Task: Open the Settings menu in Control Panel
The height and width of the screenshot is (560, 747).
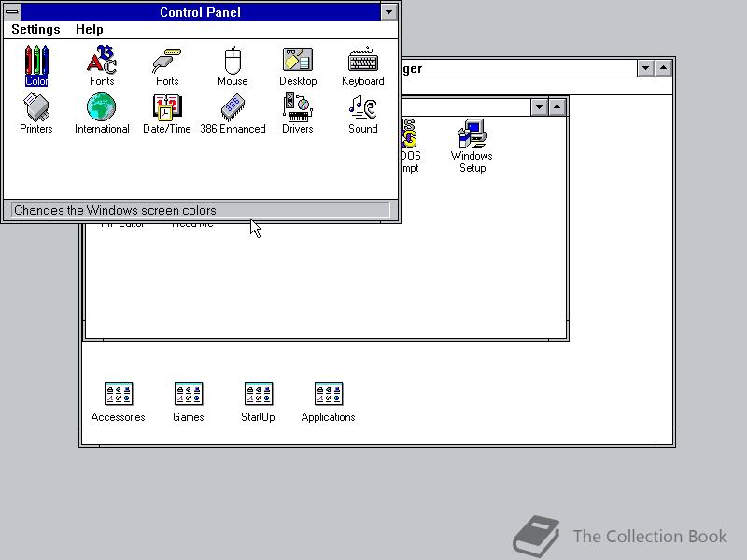Action: pos(35,30)
